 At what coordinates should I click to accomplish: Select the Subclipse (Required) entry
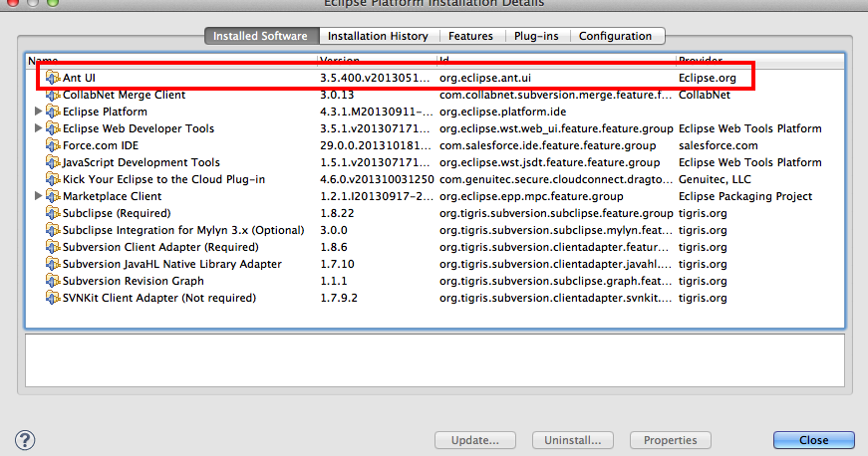tap(117, 213)
